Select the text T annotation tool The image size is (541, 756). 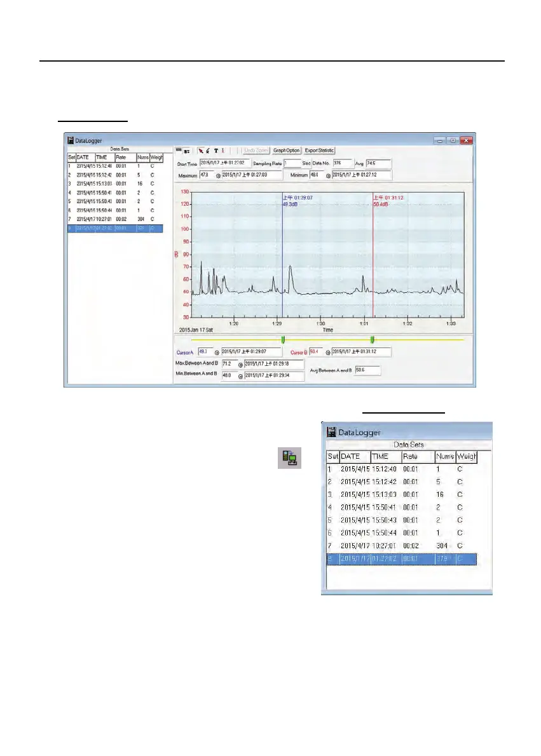pyautogui.click(x=216, y=151)
